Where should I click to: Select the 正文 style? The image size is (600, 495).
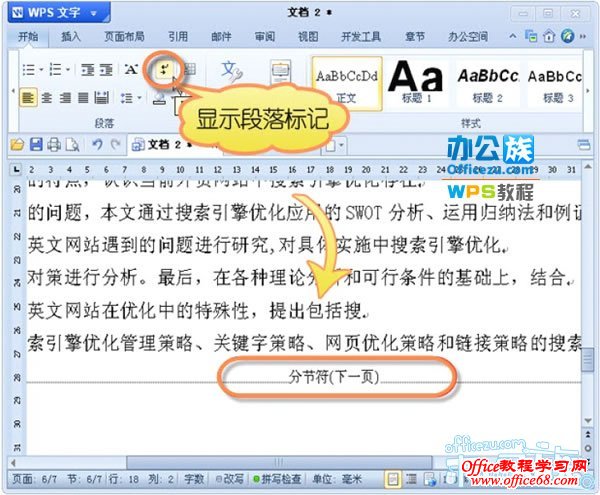347,84
